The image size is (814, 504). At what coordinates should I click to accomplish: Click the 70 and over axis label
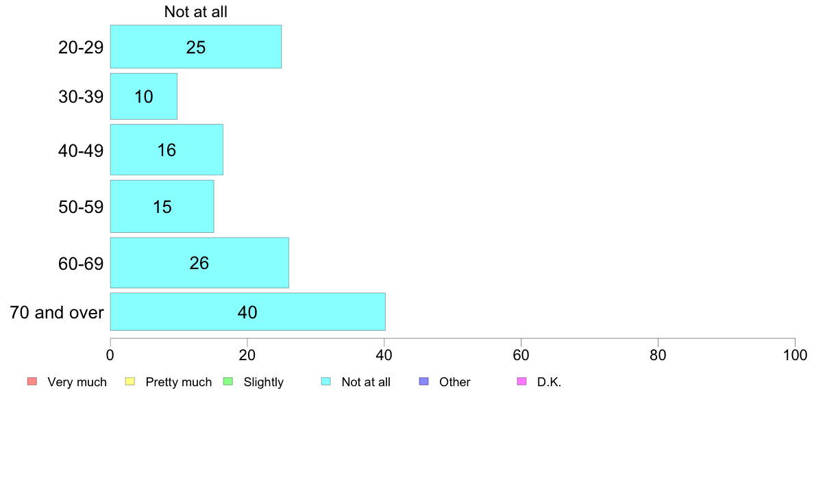(57, 312)
